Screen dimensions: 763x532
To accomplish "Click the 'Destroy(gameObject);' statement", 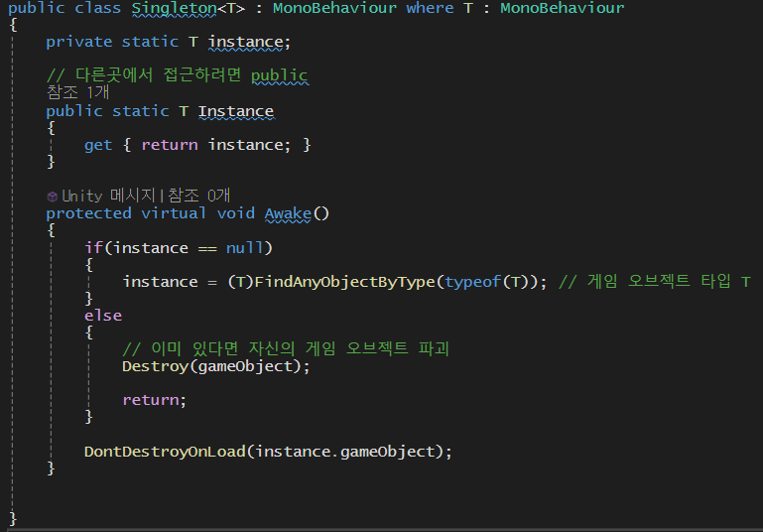I will point(216,366).
